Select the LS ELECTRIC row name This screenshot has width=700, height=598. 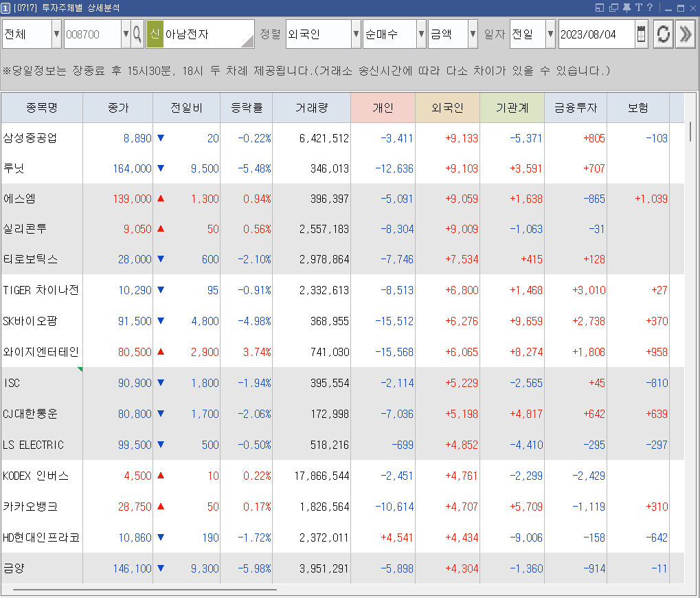[34, 445]
